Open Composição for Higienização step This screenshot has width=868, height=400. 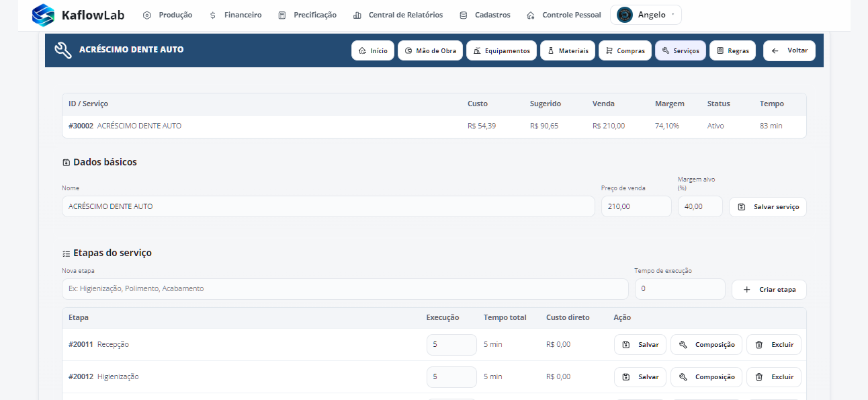click(706, 377)
